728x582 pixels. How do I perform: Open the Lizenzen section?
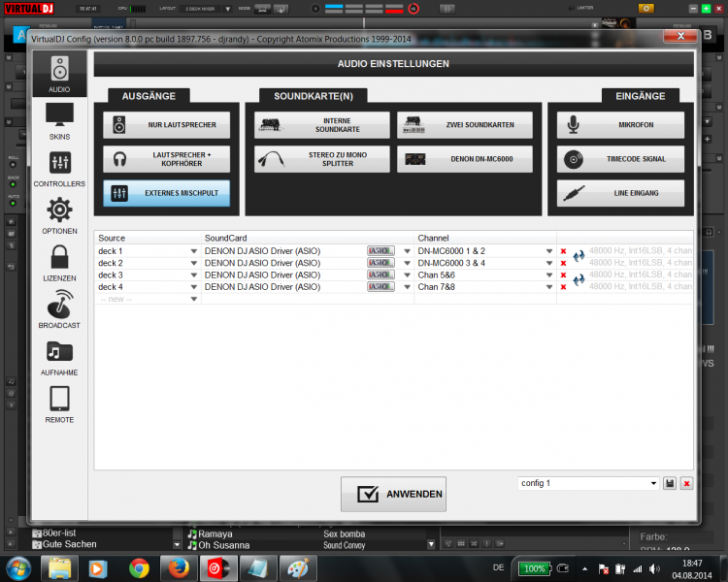(x=59, y=263)
